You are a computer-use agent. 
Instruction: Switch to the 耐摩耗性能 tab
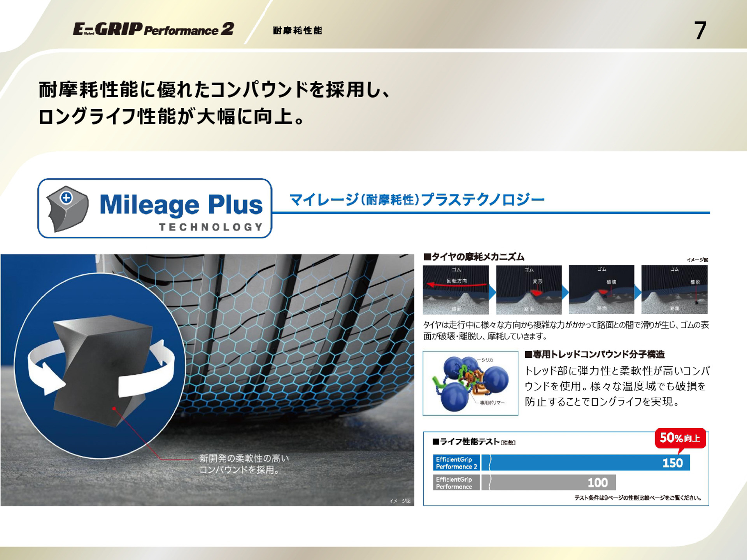(298, 31)
